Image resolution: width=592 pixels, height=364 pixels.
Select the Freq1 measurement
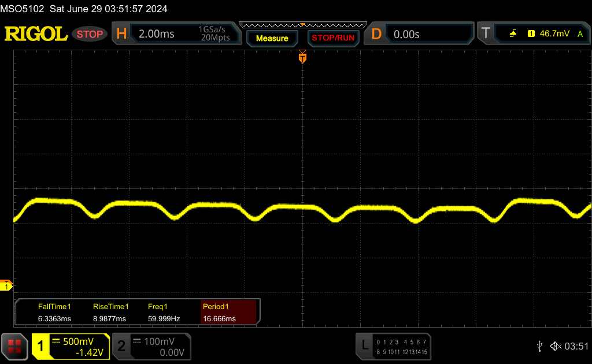[x=157, y=307]
